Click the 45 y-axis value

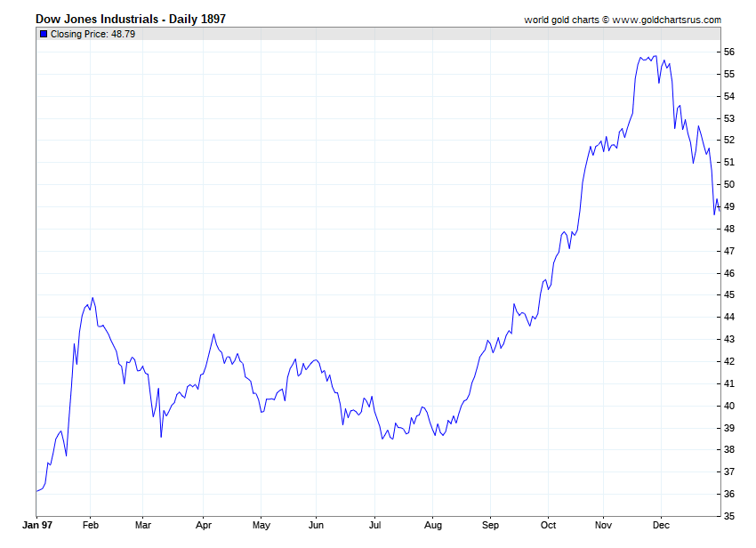[x=729, y=294]
